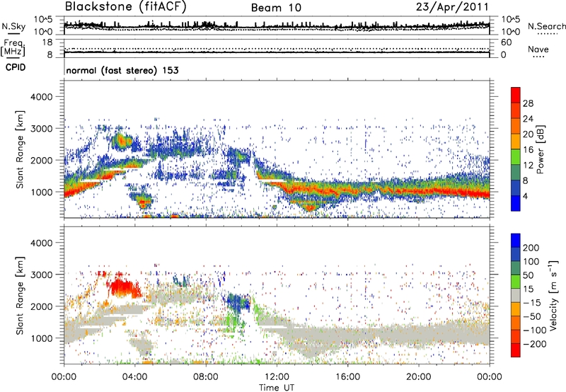This screenshot has height=392, width=566.
Task: Click the gray segment of the Velocity colorbar
Action: 516,295
